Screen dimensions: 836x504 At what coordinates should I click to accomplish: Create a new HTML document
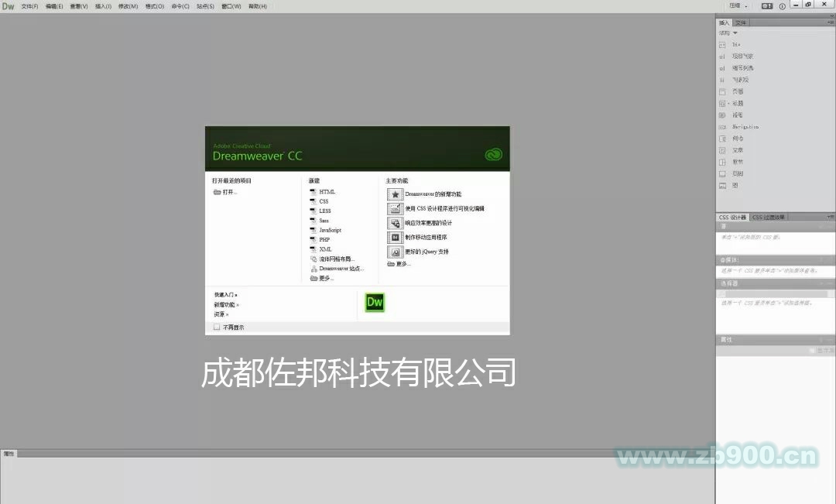click(x=326, y=192)
